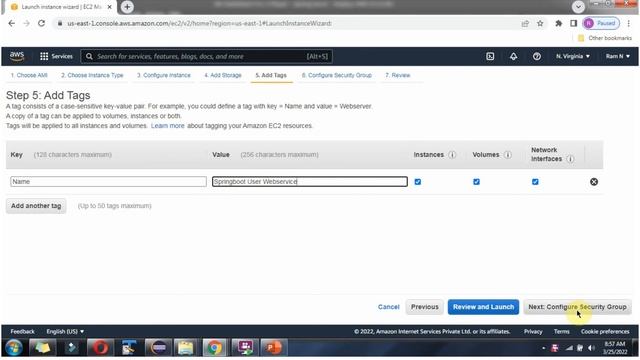Click the taskbar clock showing 8:57 AM

click(615, 348)
